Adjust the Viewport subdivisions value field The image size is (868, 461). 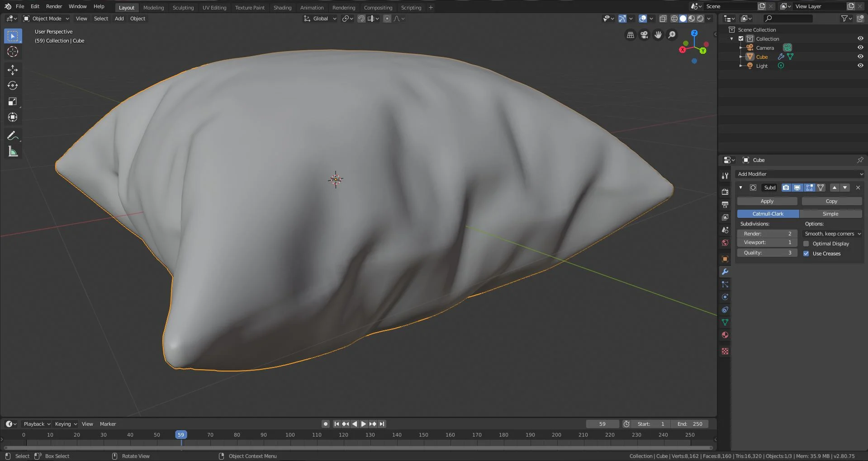(767, 242)
